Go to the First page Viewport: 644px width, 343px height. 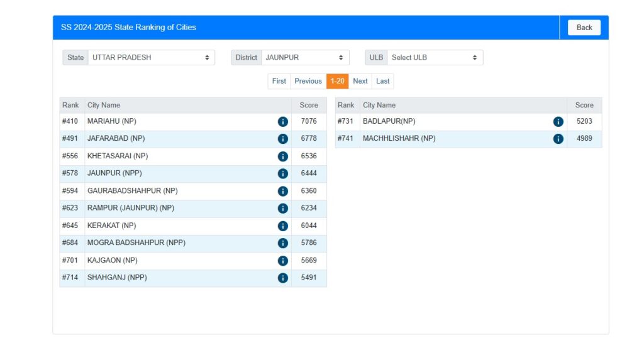(x=279, y=81)
